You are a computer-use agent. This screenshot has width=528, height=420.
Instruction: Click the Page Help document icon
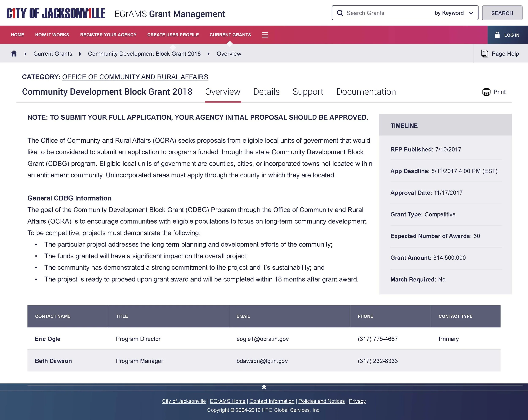pyautogui.click(x=484, y=53)
